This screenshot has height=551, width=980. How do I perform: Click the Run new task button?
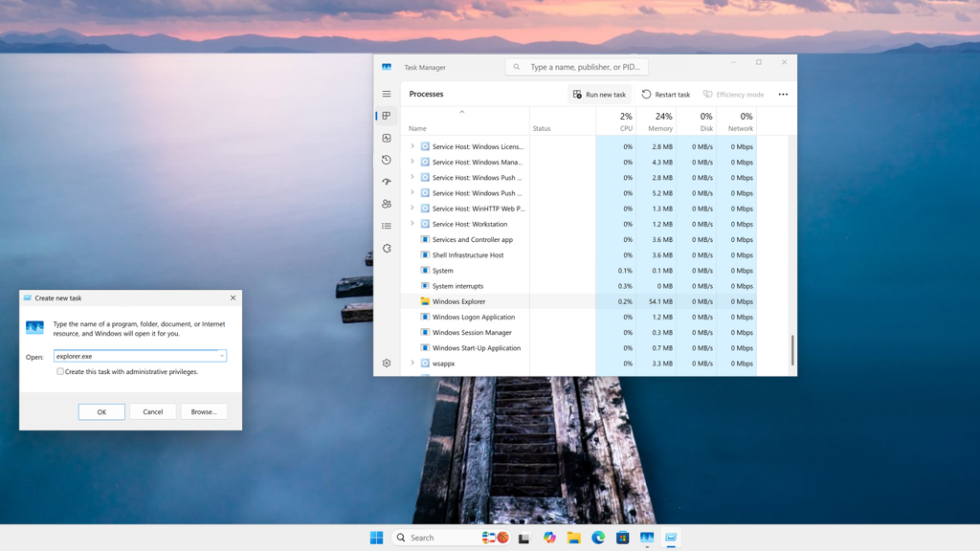(599, 94)
